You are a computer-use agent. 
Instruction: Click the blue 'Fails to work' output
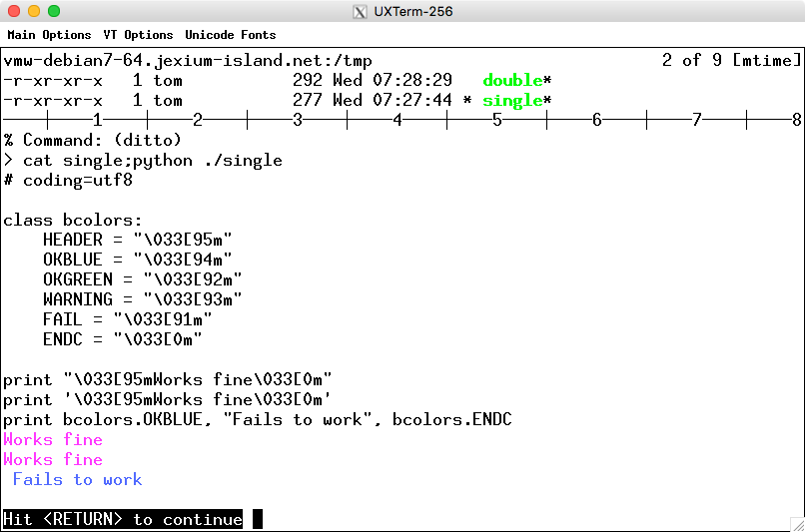point(78,480)
